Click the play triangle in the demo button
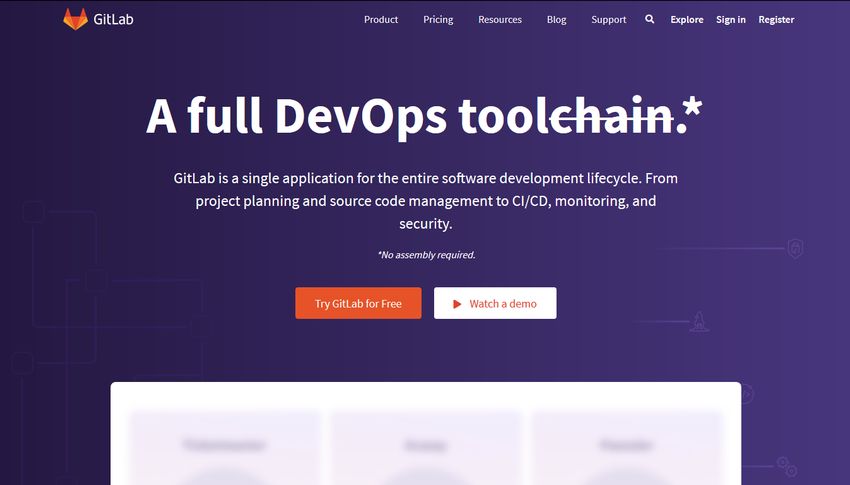Image resolution: width=850 pixels, height=485 pixels. [x=457, y=304]
